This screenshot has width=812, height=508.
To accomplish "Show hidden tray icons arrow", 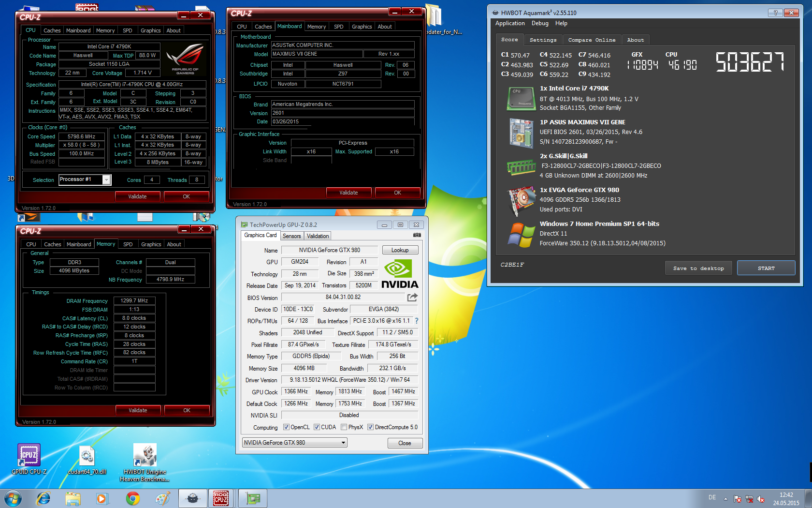I will (x=725, y=499).
